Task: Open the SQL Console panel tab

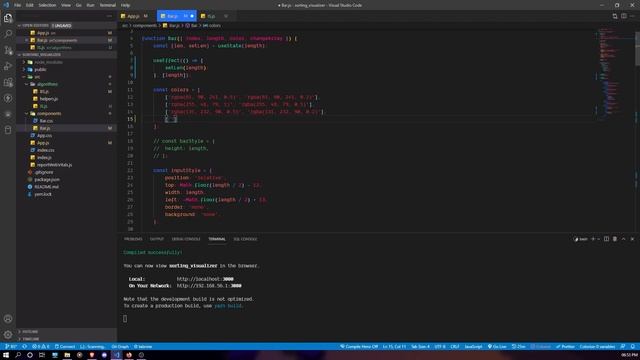Action: 245,239
